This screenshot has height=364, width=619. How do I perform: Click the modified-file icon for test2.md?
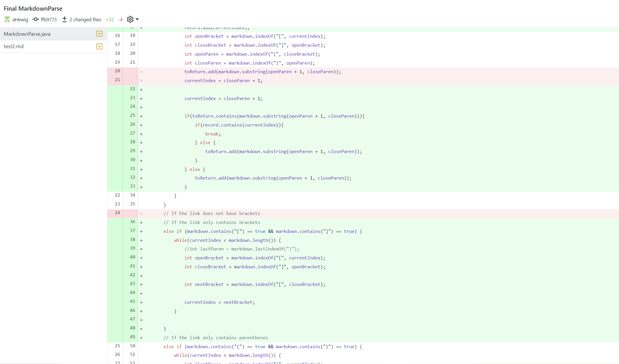(99, 46)
